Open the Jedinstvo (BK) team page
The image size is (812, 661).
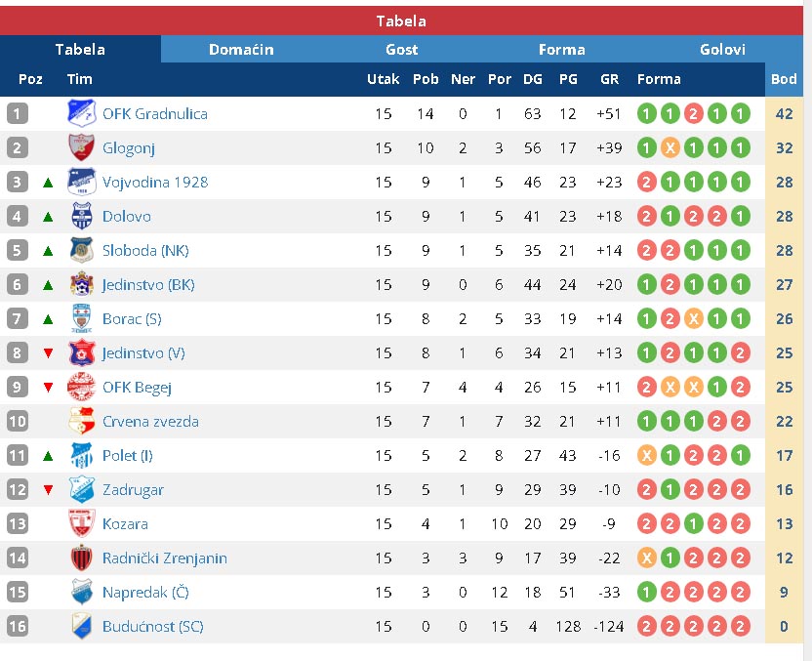[148, 284]
